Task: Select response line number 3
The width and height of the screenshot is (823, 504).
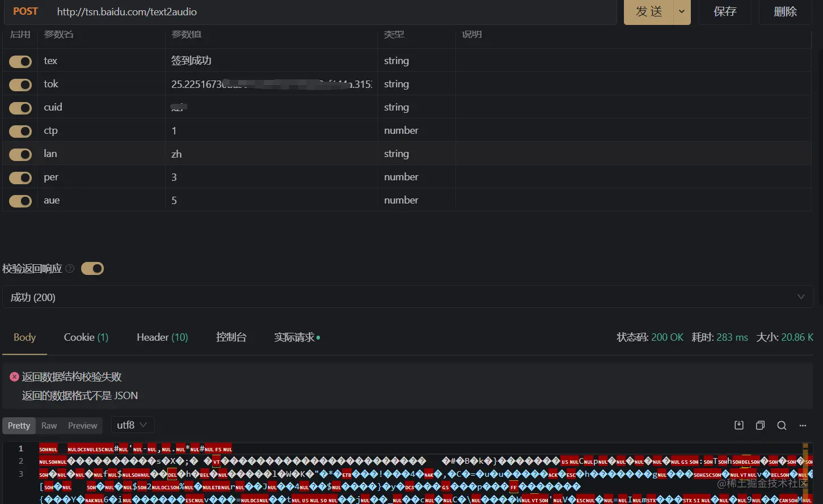Action: click(x=21, y=474)
